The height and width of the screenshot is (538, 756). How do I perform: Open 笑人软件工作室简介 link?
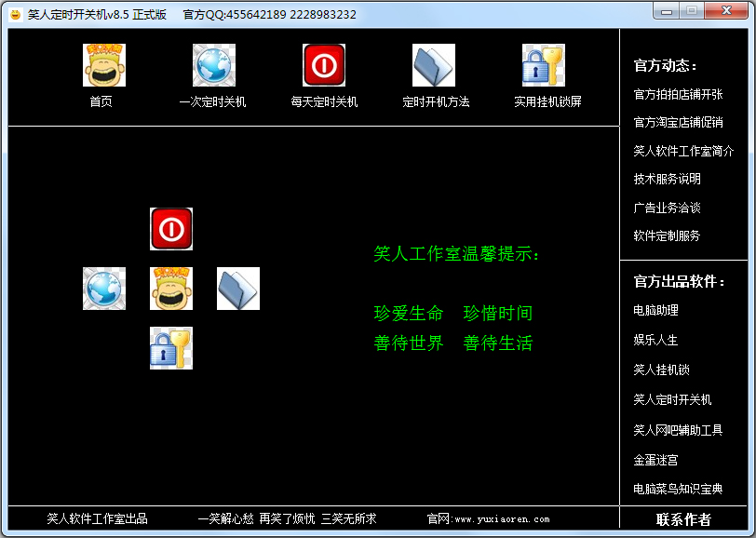(x=683, y=152)
